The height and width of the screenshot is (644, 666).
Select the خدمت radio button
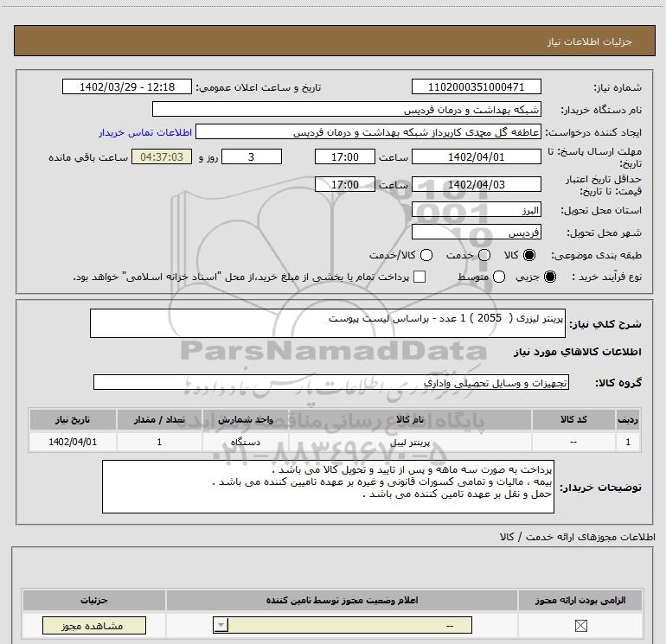tap(484, 255)
